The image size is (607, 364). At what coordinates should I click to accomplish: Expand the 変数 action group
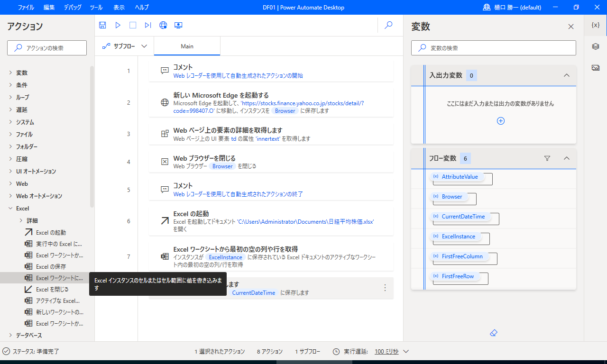(x=10, y=73)
